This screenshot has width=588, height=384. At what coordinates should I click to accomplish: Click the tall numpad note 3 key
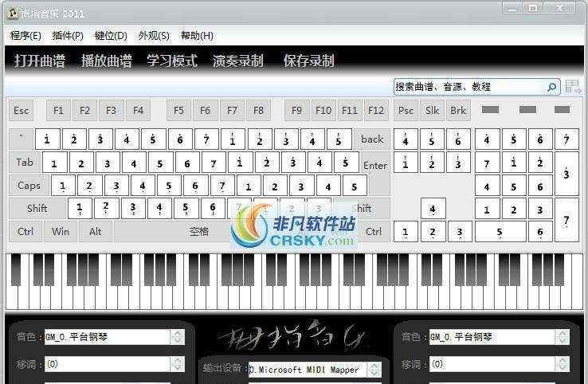(566, 174)
